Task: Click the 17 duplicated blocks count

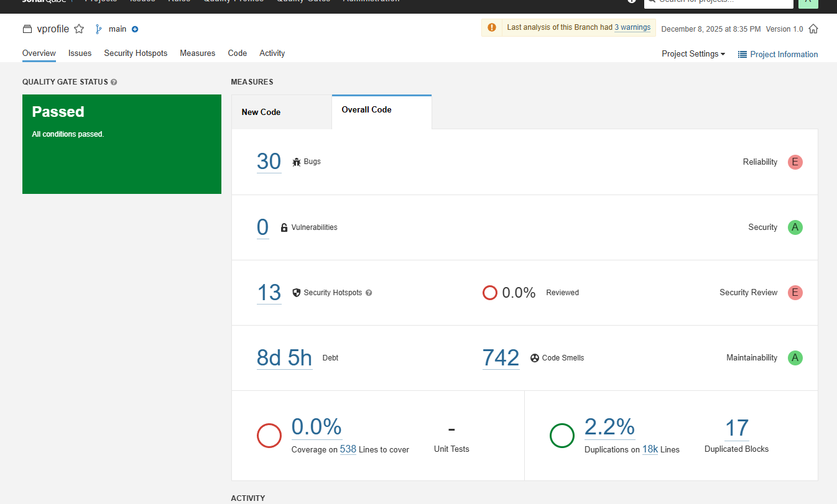Action: tap(737, 428)
